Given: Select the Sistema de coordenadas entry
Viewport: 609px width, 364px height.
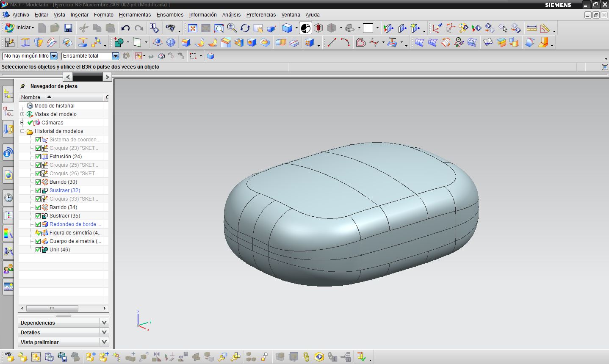Looking at the screenshot, I should 75,140.
